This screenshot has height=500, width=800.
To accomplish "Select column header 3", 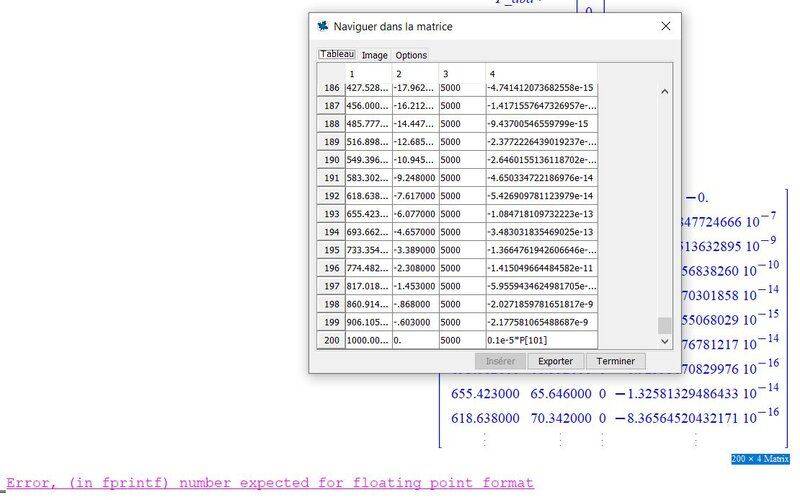I will click(462, 74).
